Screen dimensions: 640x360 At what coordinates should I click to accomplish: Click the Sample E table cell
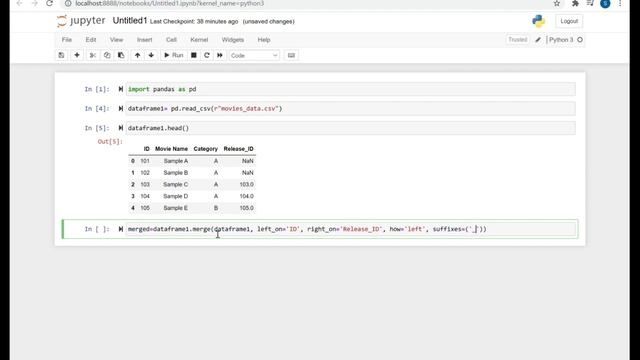tap(176, 208)
